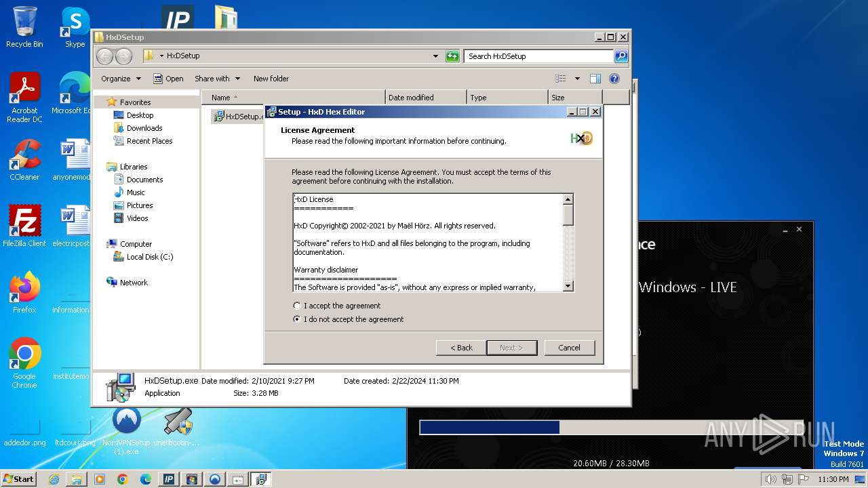Select 'I do not accept the agreement'
The width and height of the screenshot is (868, 488).
349,319
